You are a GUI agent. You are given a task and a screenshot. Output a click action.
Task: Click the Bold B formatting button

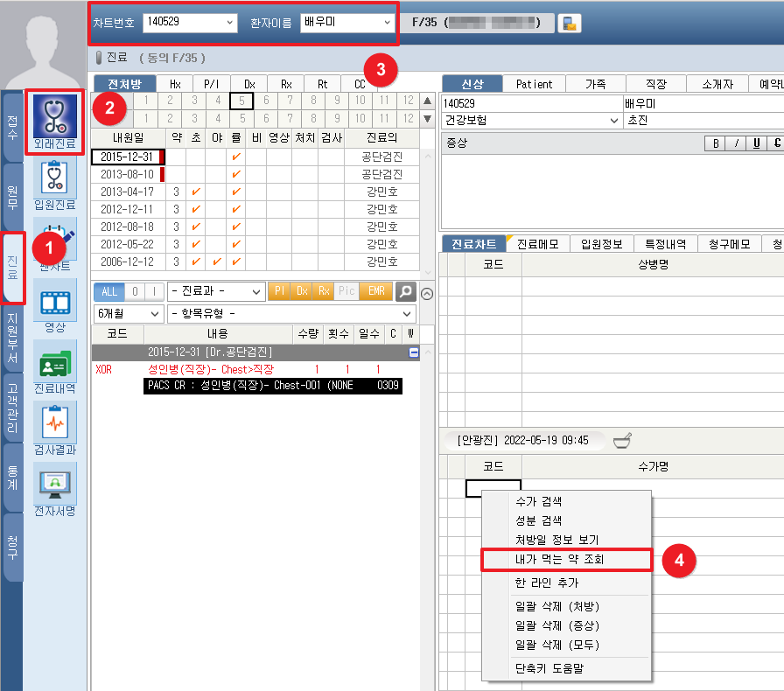[x=716, y=143]
